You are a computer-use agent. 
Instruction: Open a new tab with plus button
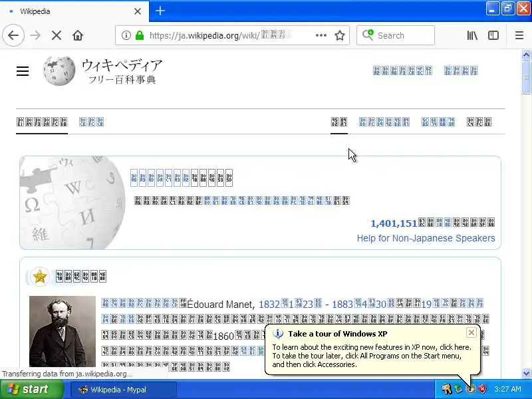(160, 11)
